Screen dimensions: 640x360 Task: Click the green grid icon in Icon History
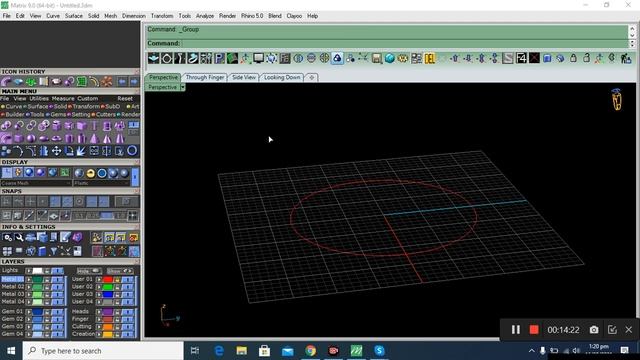click(x=82, y=82)
